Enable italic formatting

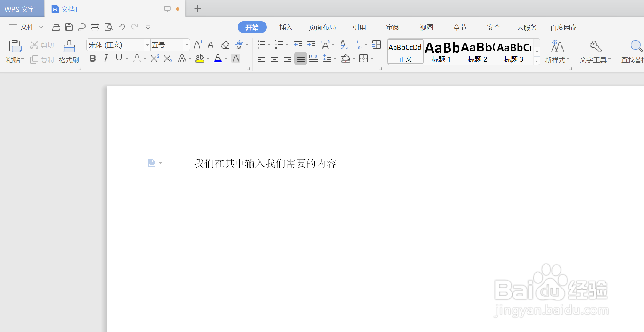pos(106,58)
